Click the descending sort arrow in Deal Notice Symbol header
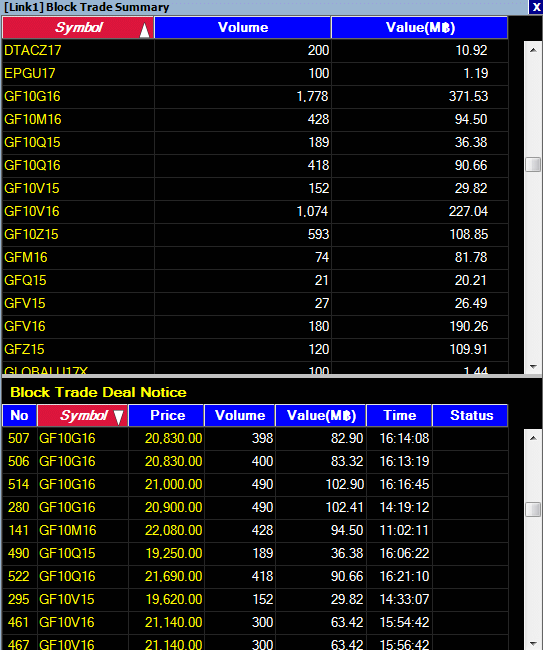Image resolution: width=543 pixels, height=650 pixels. [119, 417]
